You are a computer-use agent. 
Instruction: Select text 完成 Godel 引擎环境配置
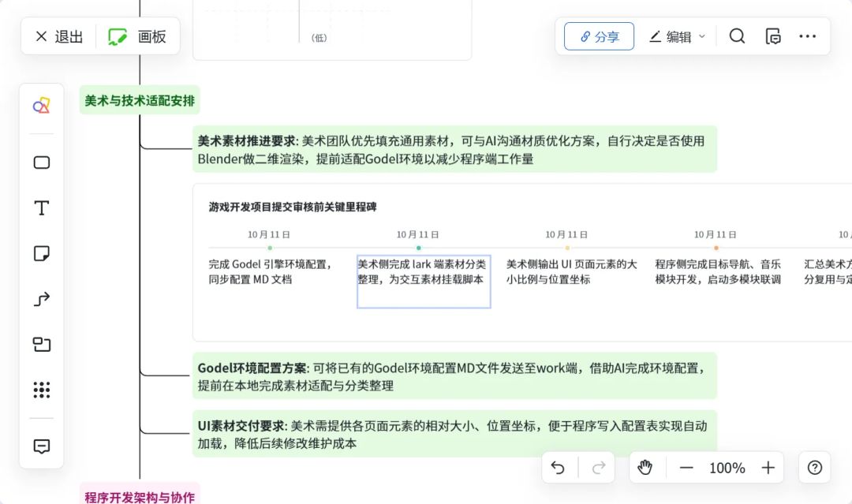pos(271,271)
